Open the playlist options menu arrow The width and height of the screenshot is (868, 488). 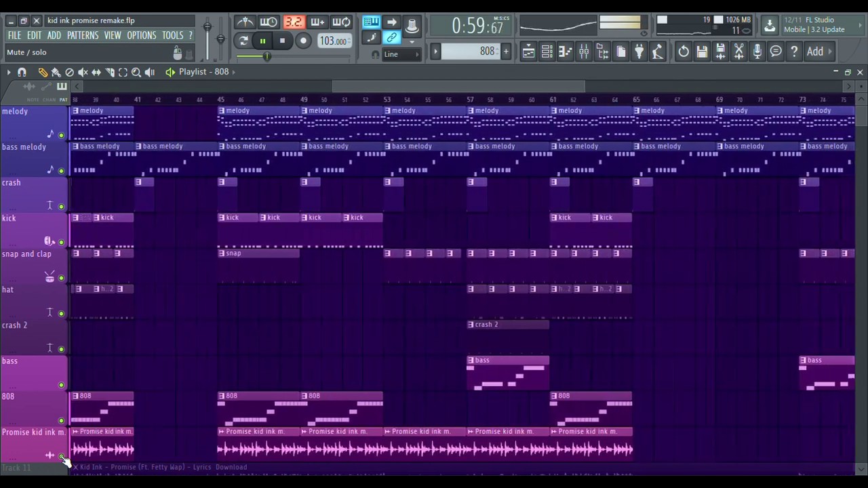[9, 72]
